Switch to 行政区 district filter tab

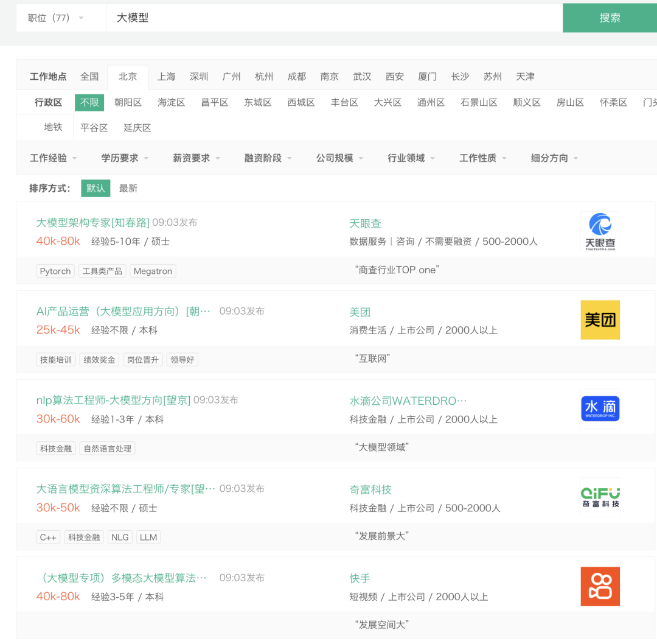tap(48, 103)
